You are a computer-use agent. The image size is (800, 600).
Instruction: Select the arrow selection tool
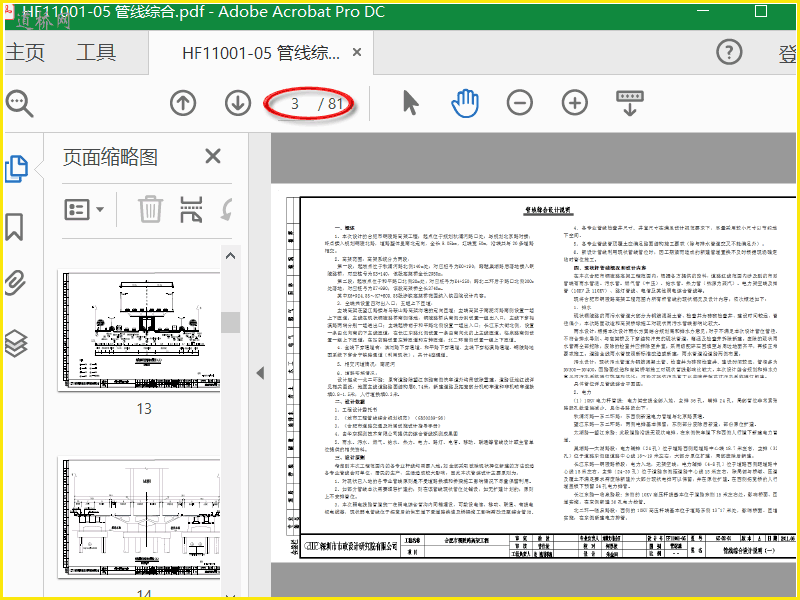click(x=410, y=103)
